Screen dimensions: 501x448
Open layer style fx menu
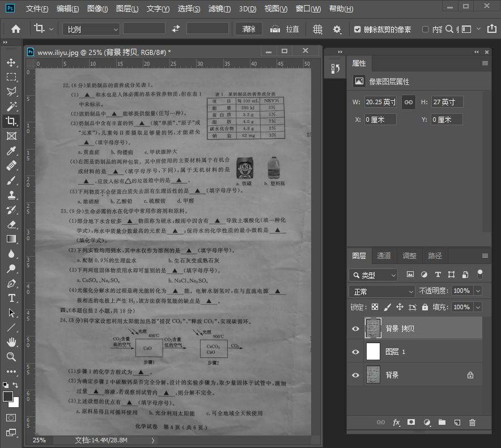tap(396, 423)
